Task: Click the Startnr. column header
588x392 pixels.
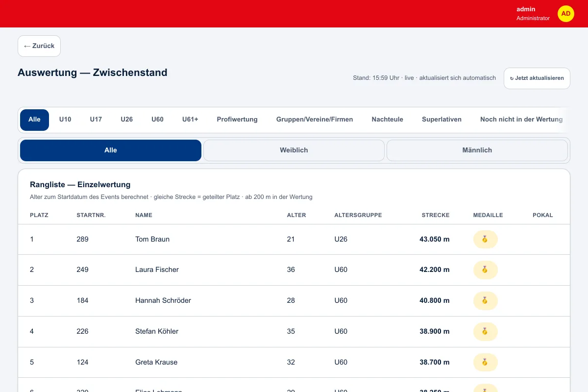Action: (x=91, y=215)
